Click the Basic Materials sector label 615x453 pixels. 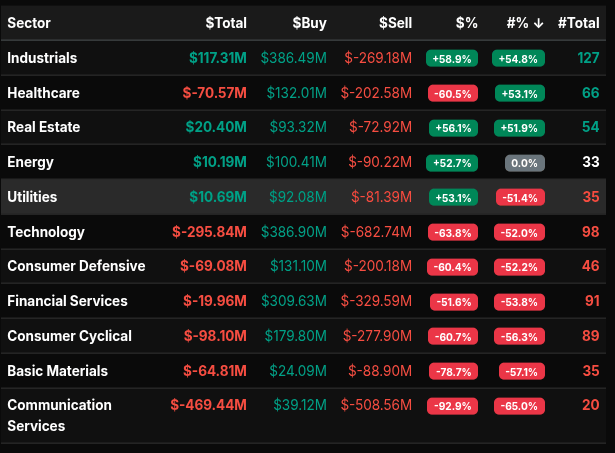[57, 371]
